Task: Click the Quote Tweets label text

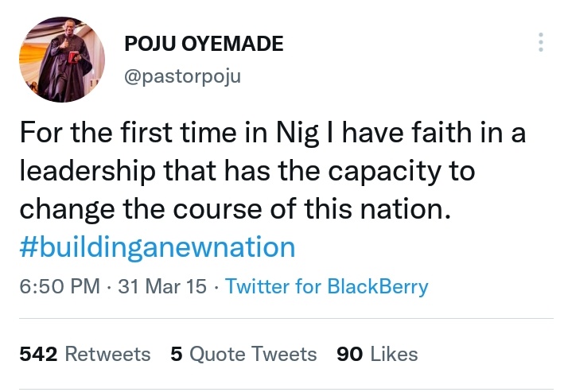Action: (253, 354)
